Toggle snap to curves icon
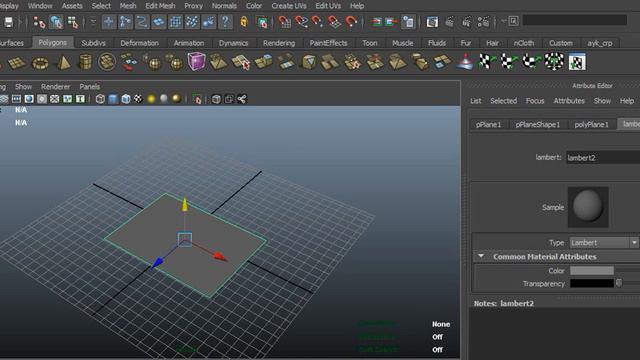Screen dimensions: 640x360 point(301,22)
